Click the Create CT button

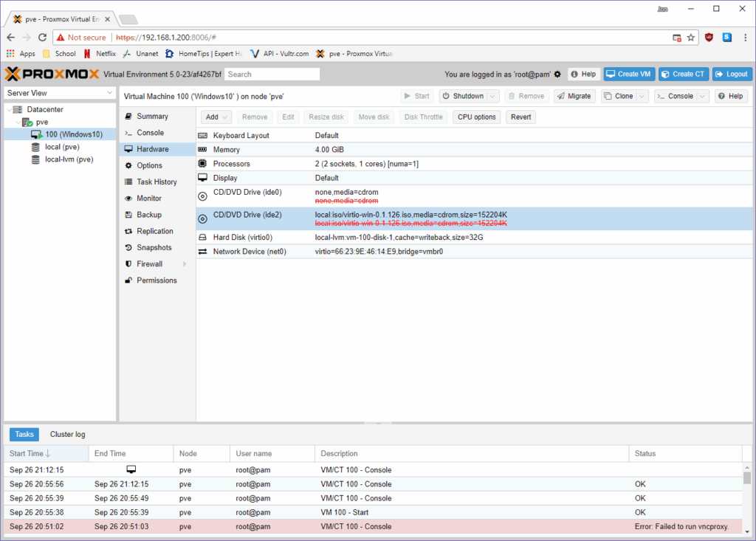[683, 74]
